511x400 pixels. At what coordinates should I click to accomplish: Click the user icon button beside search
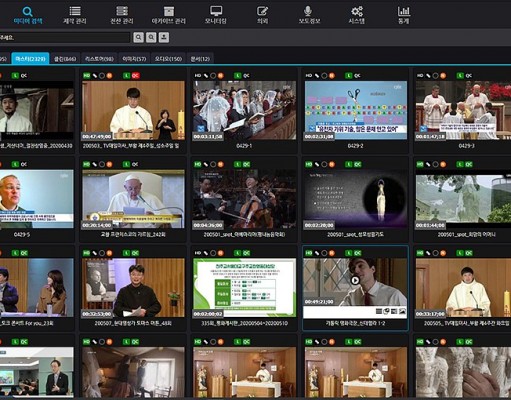point(164,37)
